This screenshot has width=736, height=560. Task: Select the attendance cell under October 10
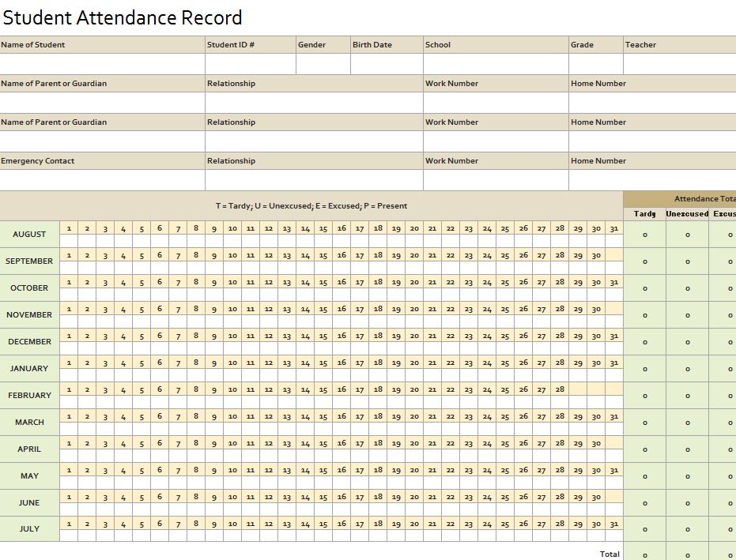coord(232,295)
